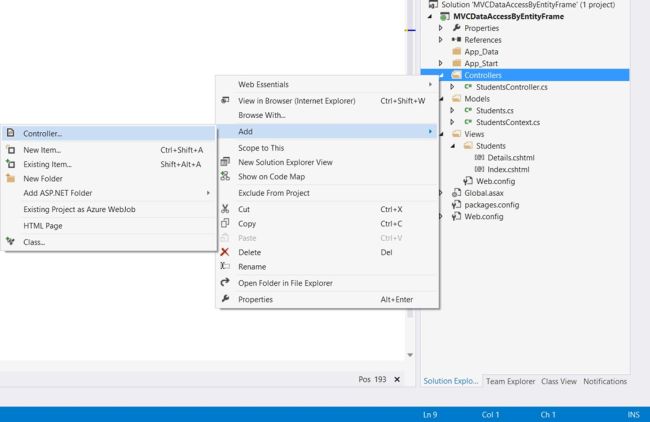Click the Code Map icon

(225, 176)
